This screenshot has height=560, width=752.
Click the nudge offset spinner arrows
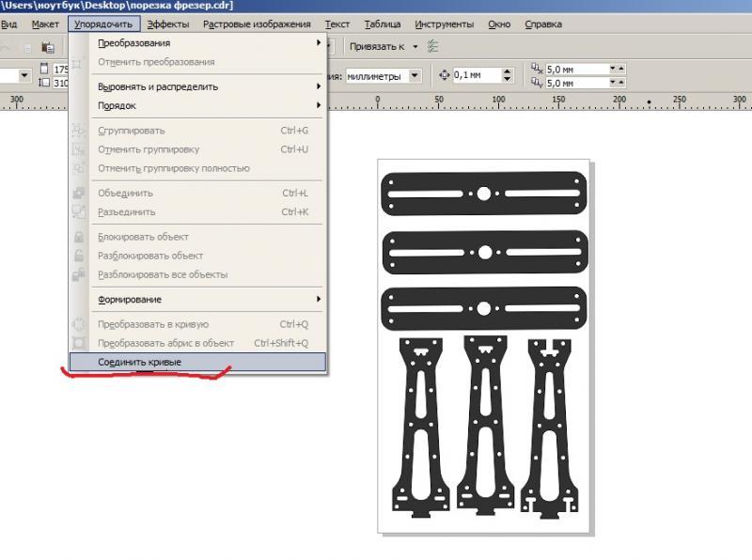(x=508, y=75)
